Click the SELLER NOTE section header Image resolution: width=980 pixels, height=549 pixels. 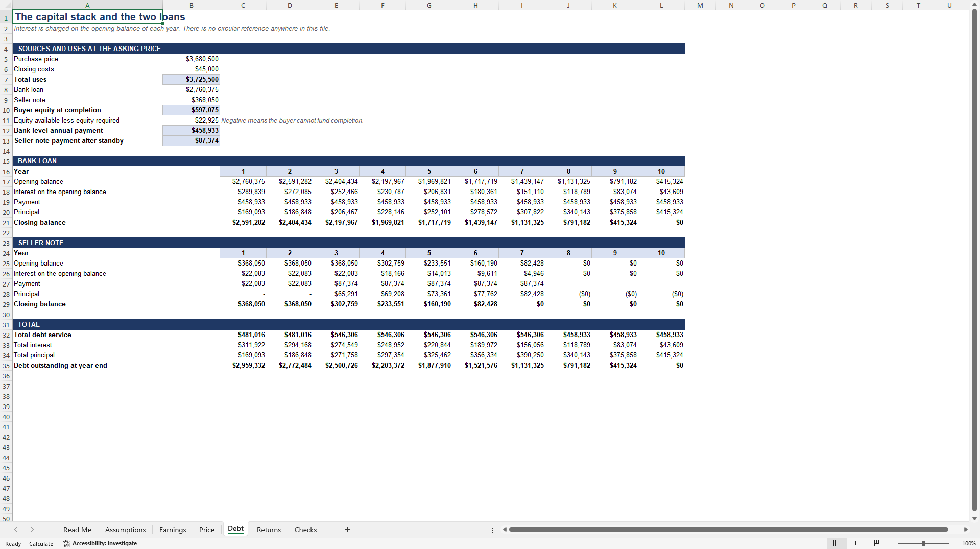[348, 243]
